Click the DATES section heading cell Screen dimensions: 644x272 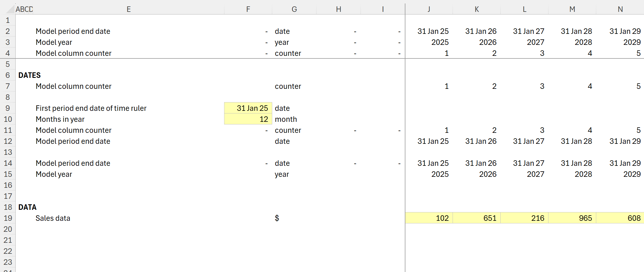tap(29, 75)
